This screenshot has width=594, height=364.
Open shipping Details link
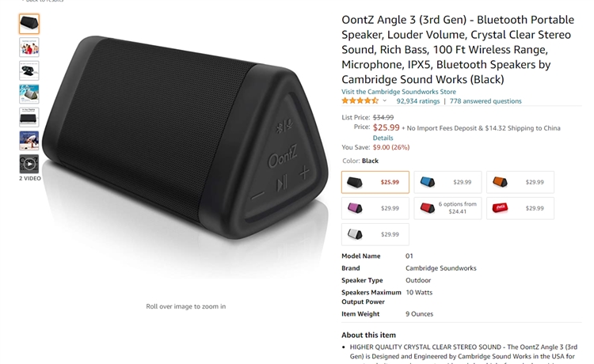(383, 138)
